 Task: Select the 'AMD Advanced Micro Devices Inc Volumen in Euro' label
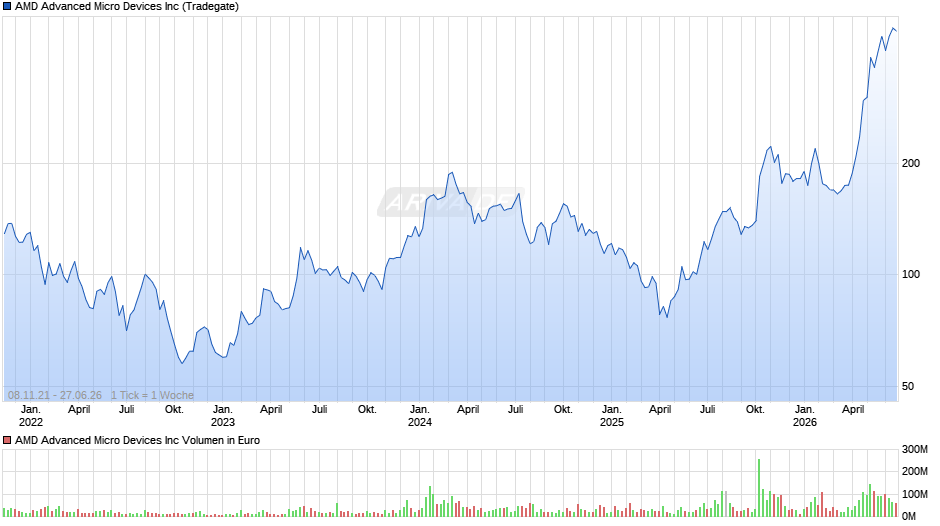[137, 440]
